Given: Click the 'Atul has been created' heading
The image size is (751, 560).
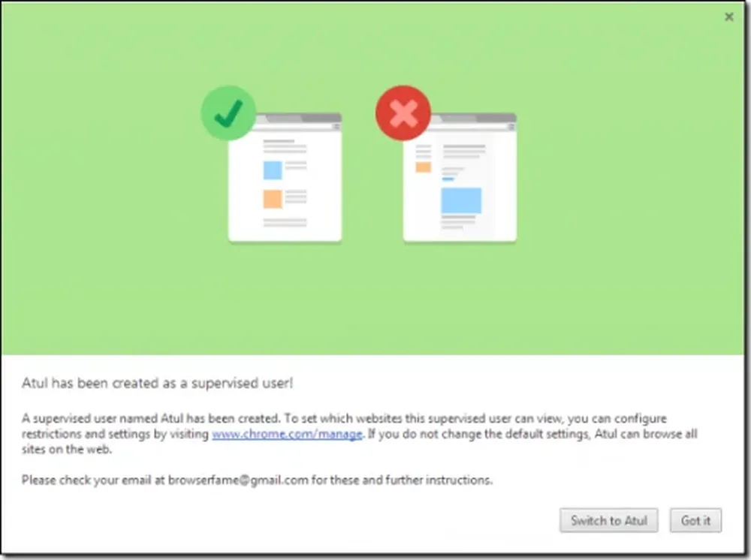Looking at the screenshot, I should coord(157,383).
